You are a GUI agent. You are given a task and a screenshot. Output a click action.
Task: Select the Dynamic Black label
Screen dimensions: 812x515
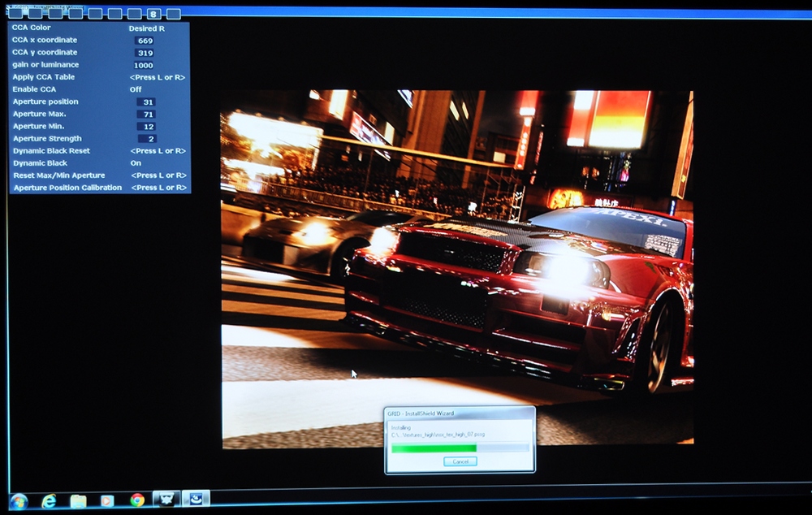click(x=40, y=162)
